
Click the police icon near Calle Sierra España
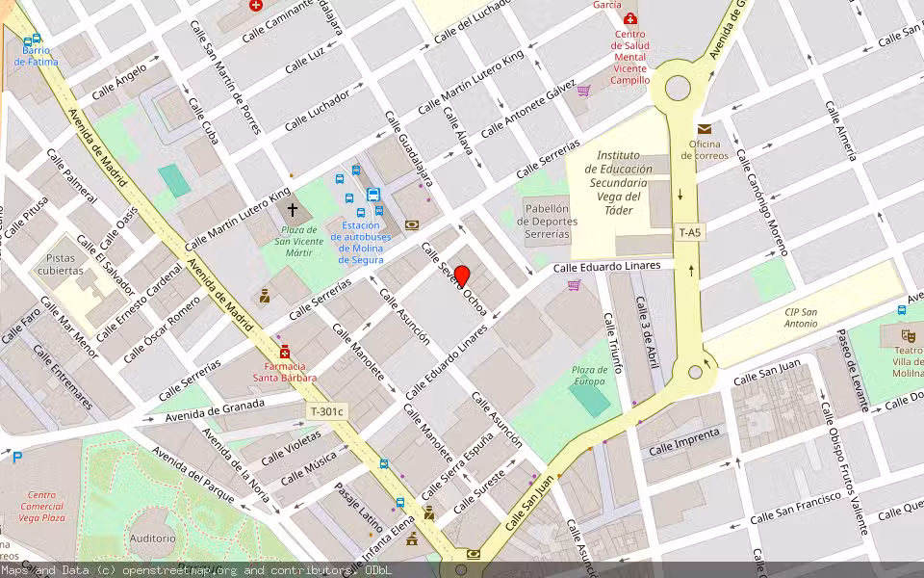pos(429,512)
